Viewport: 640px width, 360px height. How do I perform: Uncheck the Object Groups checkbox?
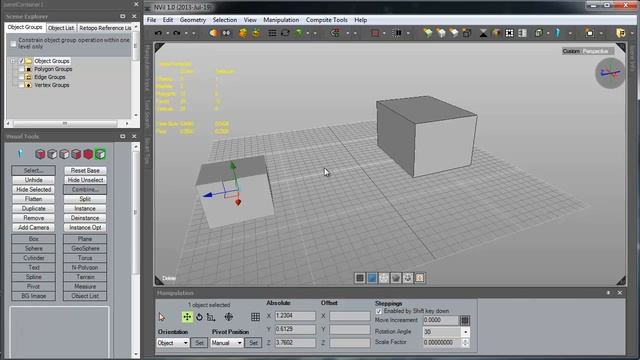[x=22, y=61]
